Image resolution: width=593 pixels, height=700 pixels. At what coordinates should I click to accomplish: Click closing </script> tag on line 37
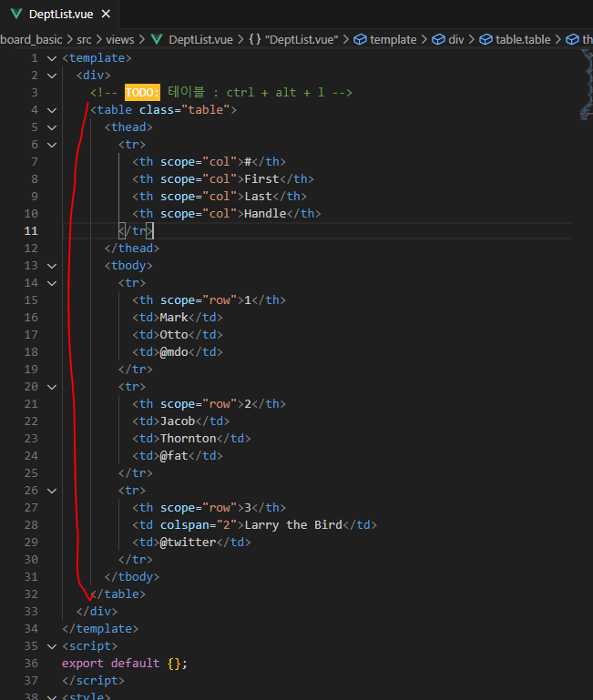click(94, 681)
